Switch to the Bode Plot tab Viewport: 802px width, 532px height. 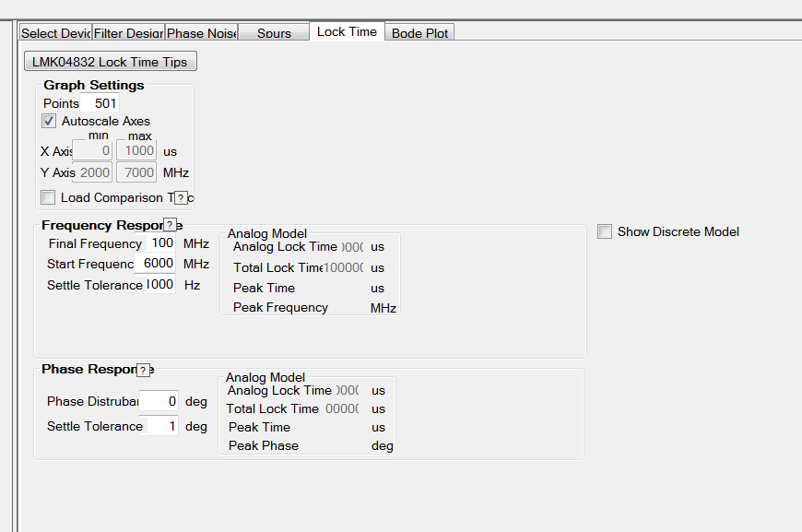click(x=419, y=32)
